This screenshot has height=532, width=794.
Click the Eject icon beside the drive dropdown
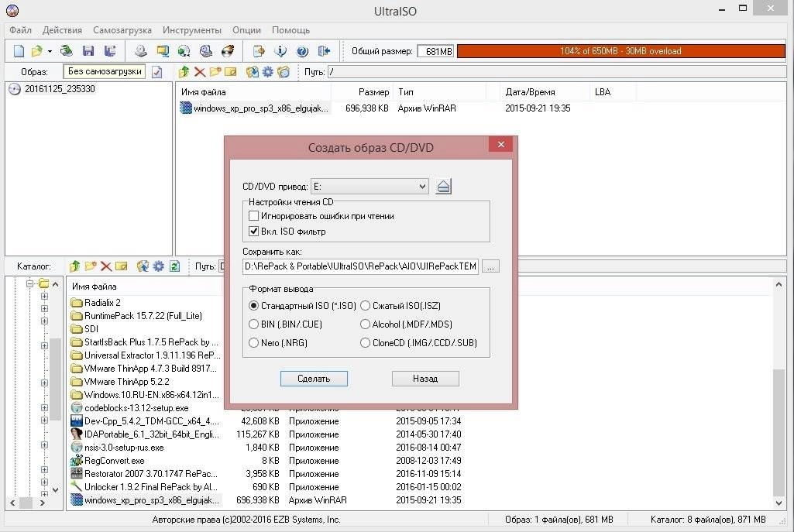tap(444, 187)
